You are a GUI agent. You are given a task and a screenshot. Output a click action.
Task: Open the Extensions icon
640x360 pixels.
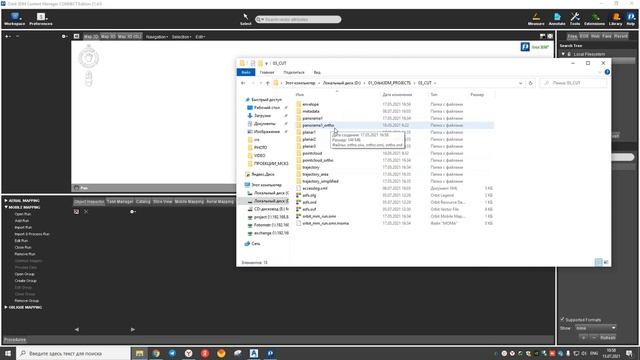594,19
